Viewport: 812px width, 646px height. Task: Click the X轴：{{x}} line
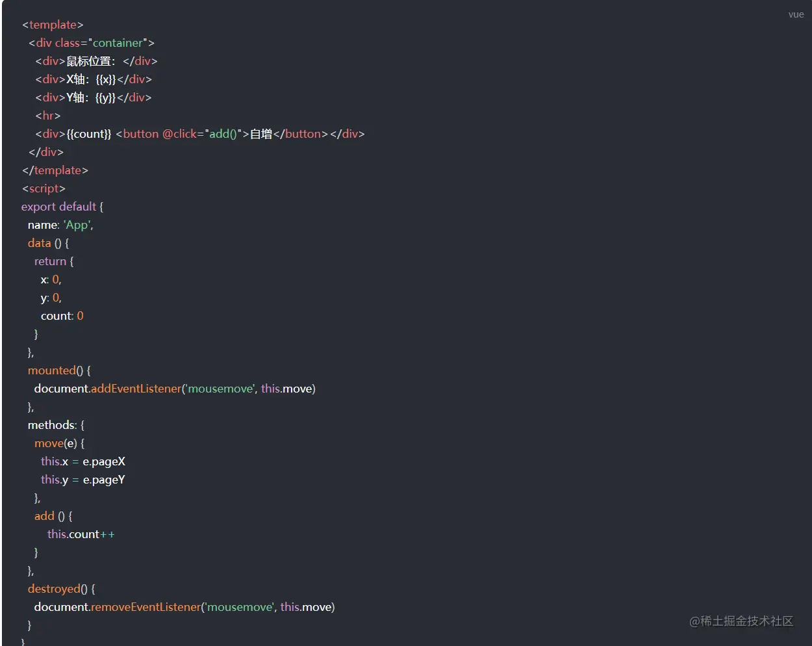(x=94, y=79)
